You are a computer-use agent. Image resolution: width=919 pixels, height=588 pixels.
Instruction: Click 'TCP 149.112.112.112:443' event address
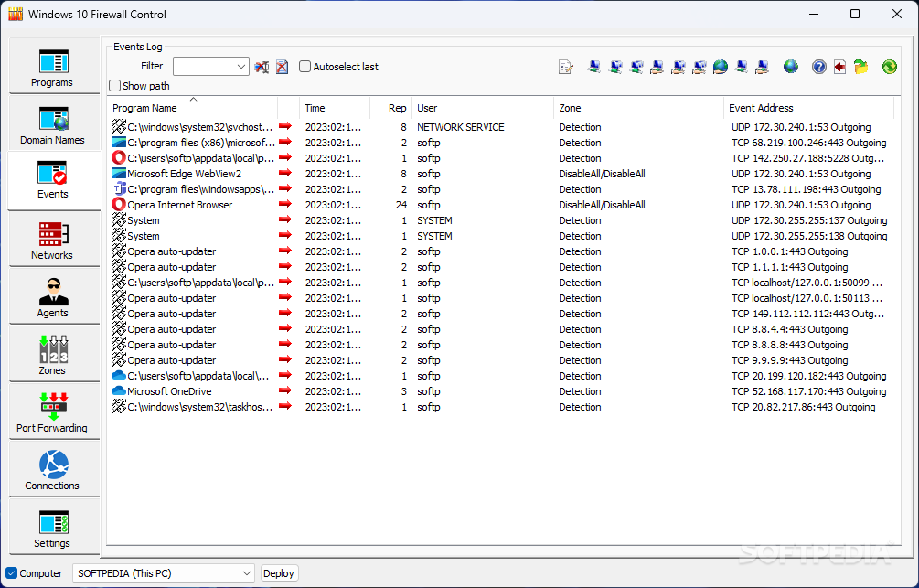tap(807, 314)
